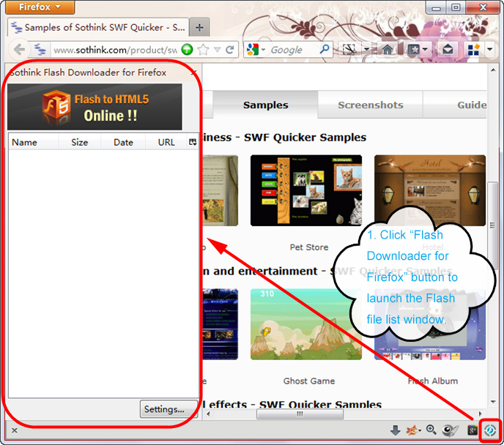Click the Ghost Game caption text
This screenshot has width=504, height=445.
point(309,381)
